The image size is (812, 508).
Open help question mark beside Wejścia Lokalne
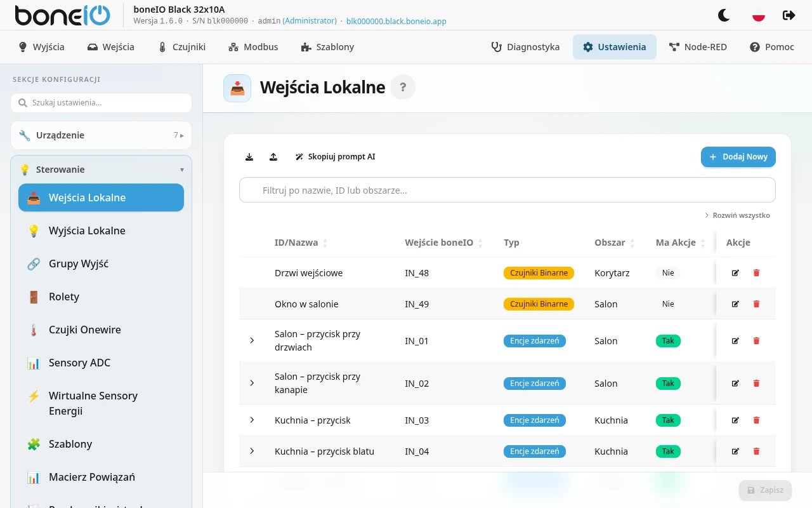pyautogui.click(x=403, y=87)
